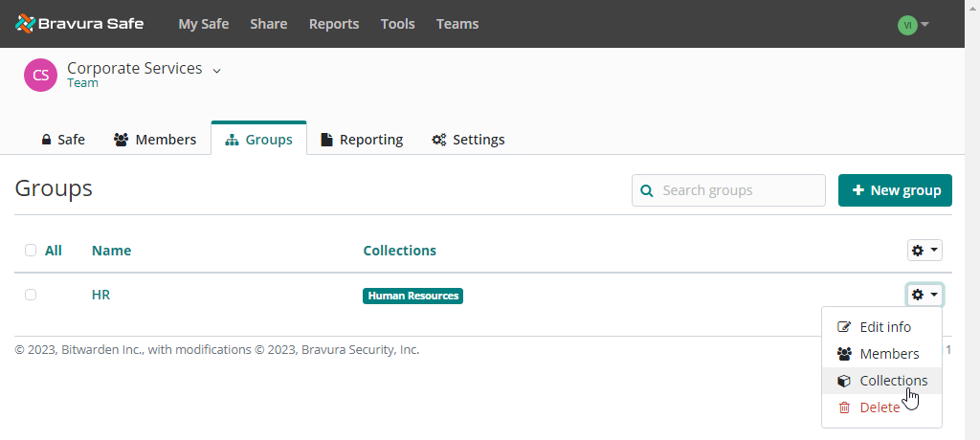The image size is (980, 440).
Task: Tick the HR group checkbox
Action: pyautogui.click(x=31, y=295)
